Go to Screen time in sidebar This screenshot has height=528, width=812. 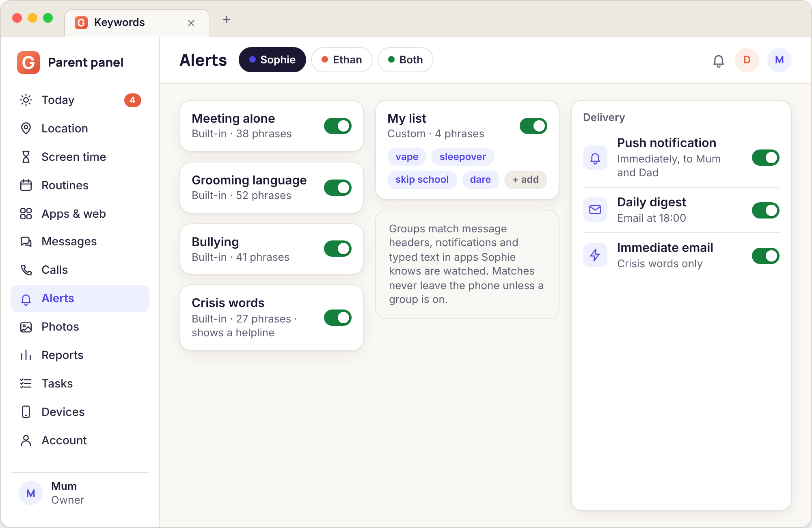point(80,157)
